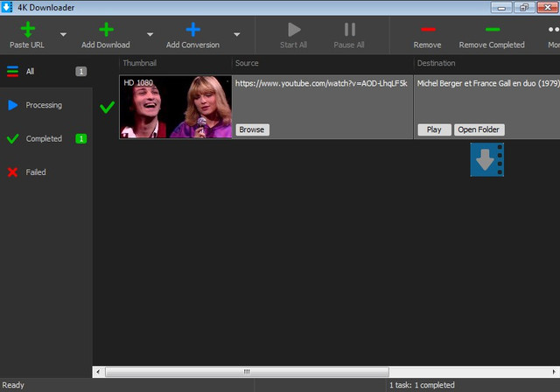560x392 pixels.
Task: Click the red Remove icon
Action: 428,29
